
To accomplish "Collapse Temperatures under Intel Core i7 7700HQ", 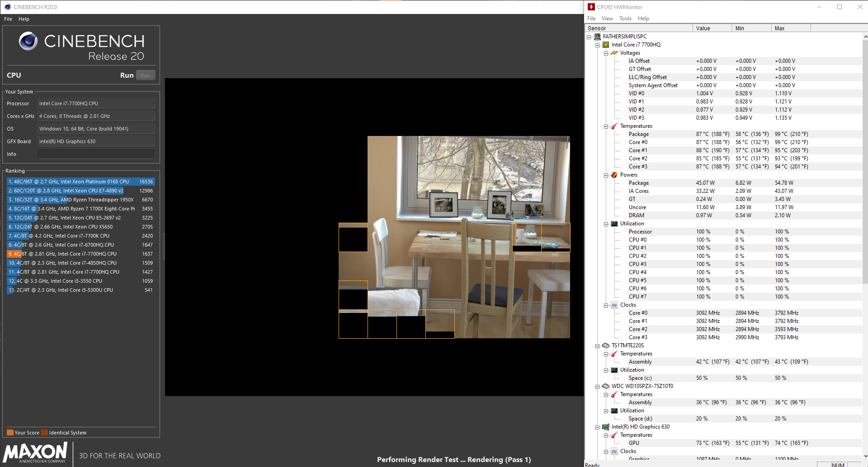I will pos(606,126).
